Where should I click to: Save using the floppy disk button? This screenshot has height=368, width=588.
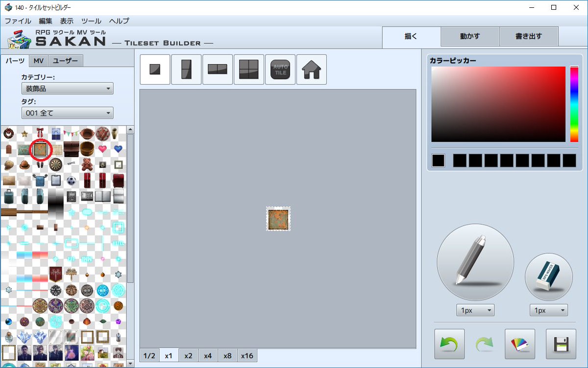coord(561,344)
